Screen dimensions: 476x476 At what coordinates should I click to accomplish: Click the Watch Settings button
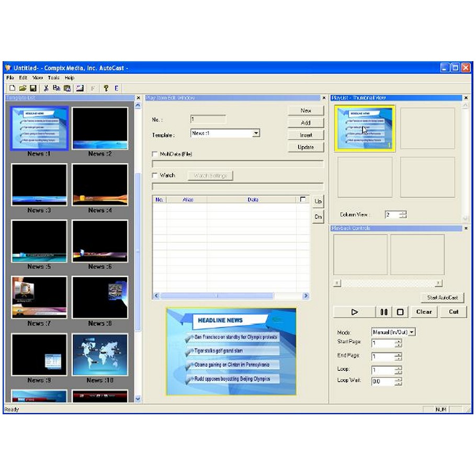(x=210, y=176)
